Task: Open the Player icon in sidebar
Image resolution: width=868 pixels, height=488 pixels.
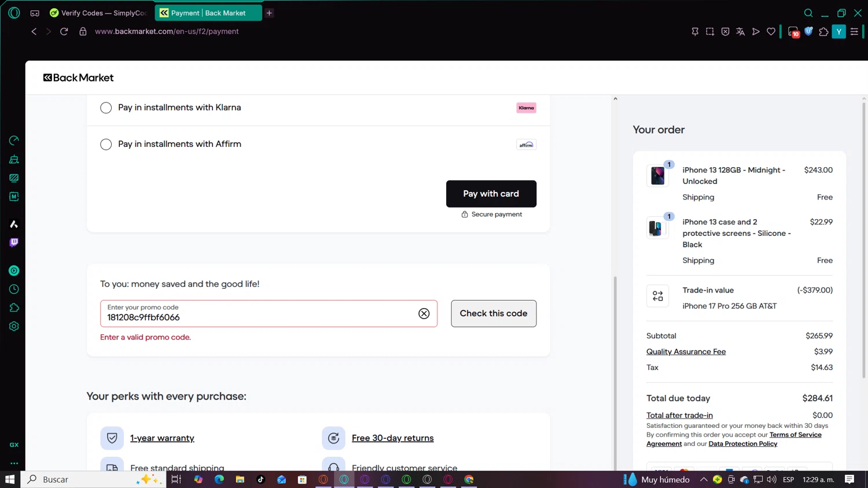Action: point(14,271)
